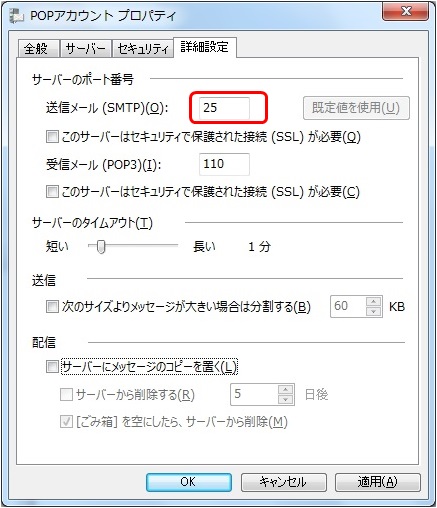Click the 適用 button
Viewport: 437px width, 508px height.
click(x=377, y=482)
